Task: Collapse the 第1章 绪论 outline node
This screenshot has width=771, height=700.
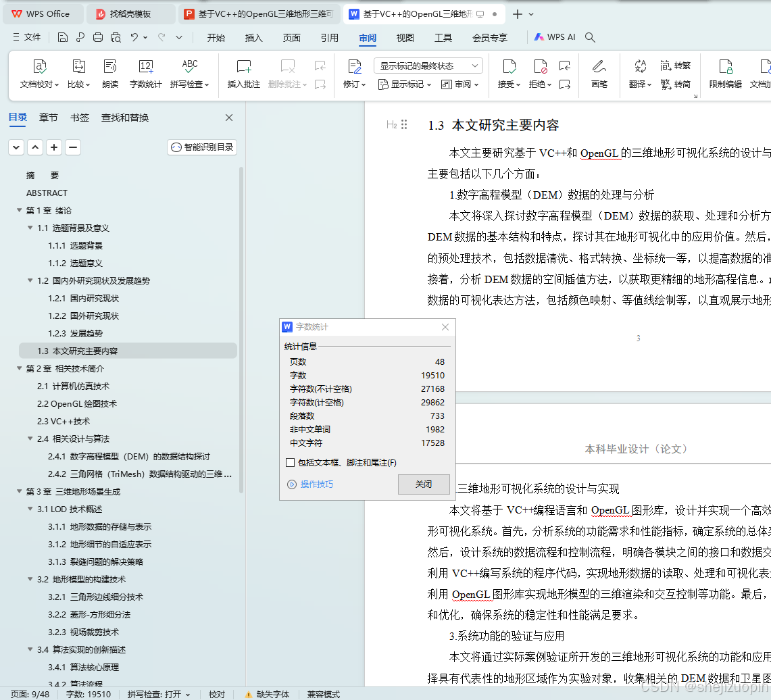Action: coord(18,210)
